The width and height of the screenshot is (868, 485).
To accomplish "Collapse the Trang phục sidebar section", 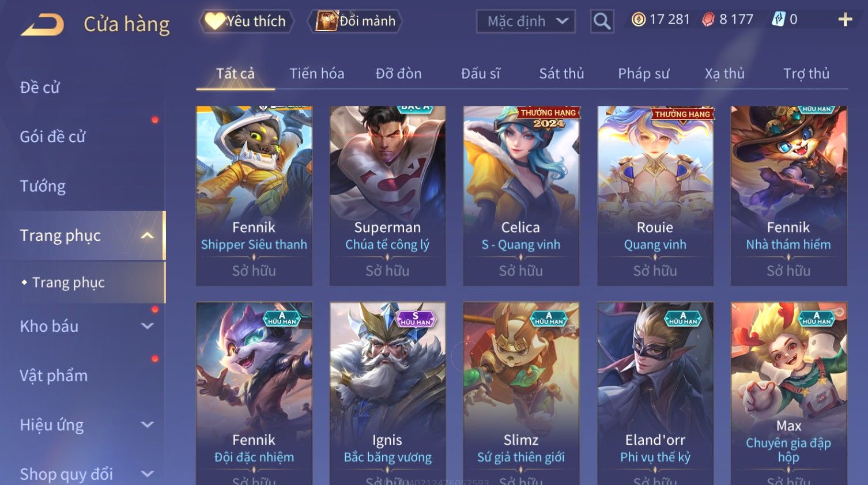I will [148, 236].
